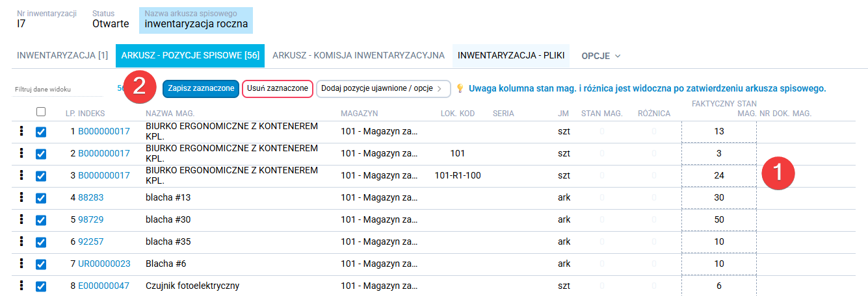This screenshot has height=296, width=868.
Task: Edit Nazwa arkusza spisowego field
Action: click(196, 20)
